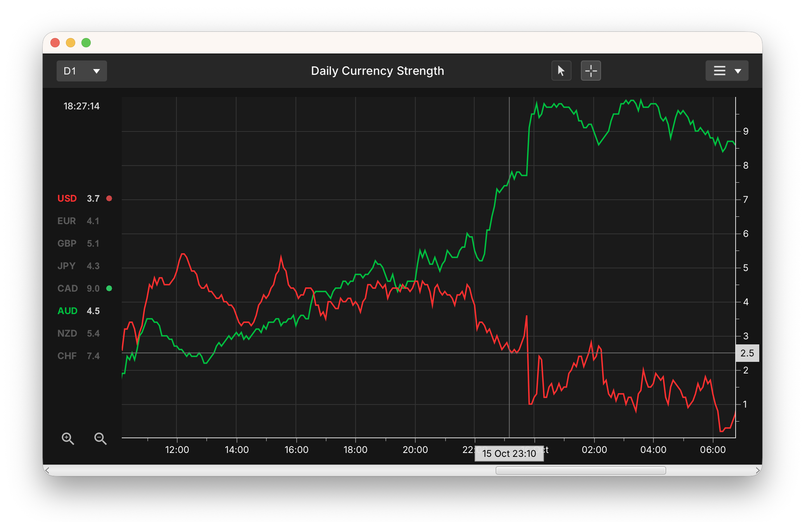The width and height of the screenshot is (812, 522).
Task: Toggle the AUD currency line
Action: point(78,311)
